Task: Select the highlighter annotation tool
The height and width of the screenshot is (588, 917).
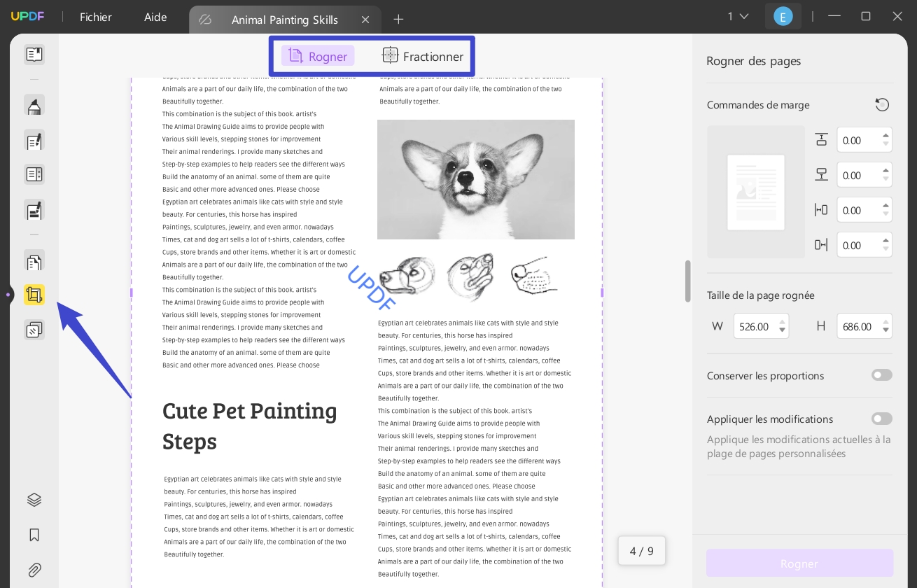Action: [x=34, y=105]
